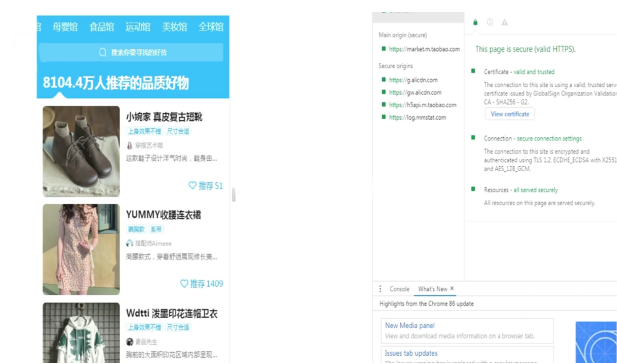Viewport: 617px width, 364px height.
Task: Click the Wdtti 泼墨印花连帽卫衣 title
Action: 172,314
